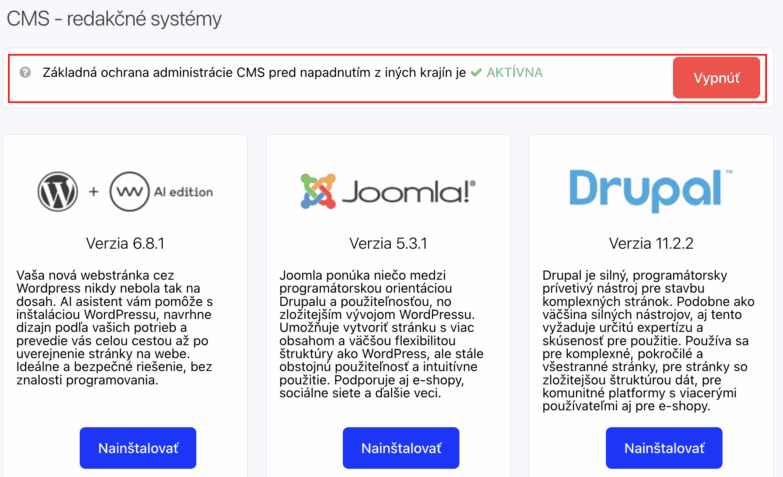Click the Drupal logo
This screenshot has width=783, height=477.
(651, 191)
